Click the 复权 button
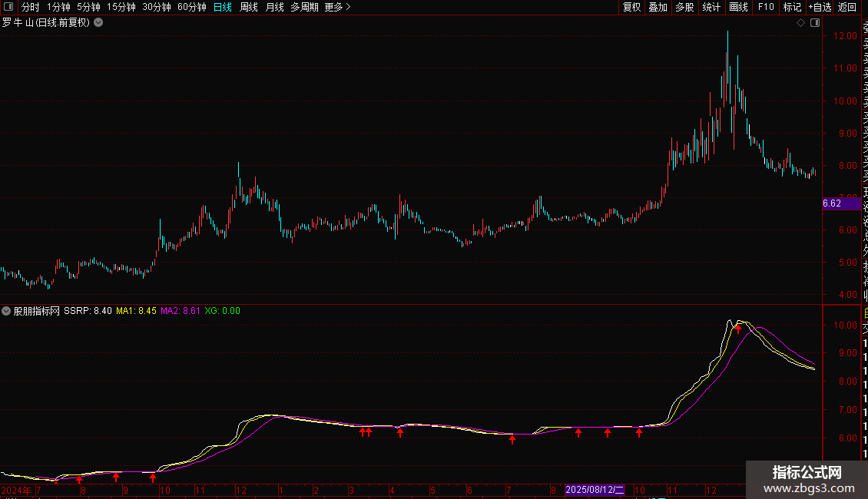Image resolution: width=868 pixels, height=499 pixels. [631, 7]
